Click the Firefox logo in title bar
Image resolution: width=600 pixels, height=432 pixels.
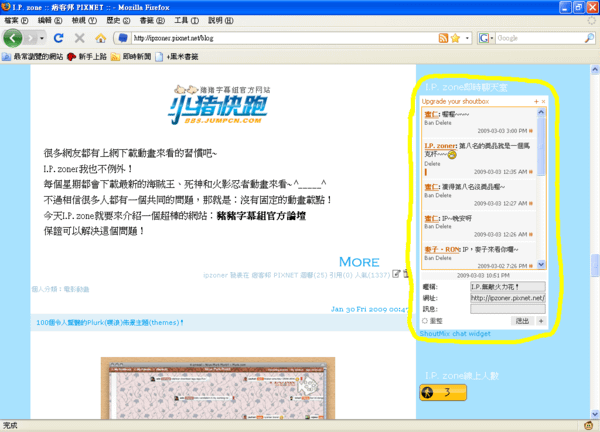coord(6,7)
